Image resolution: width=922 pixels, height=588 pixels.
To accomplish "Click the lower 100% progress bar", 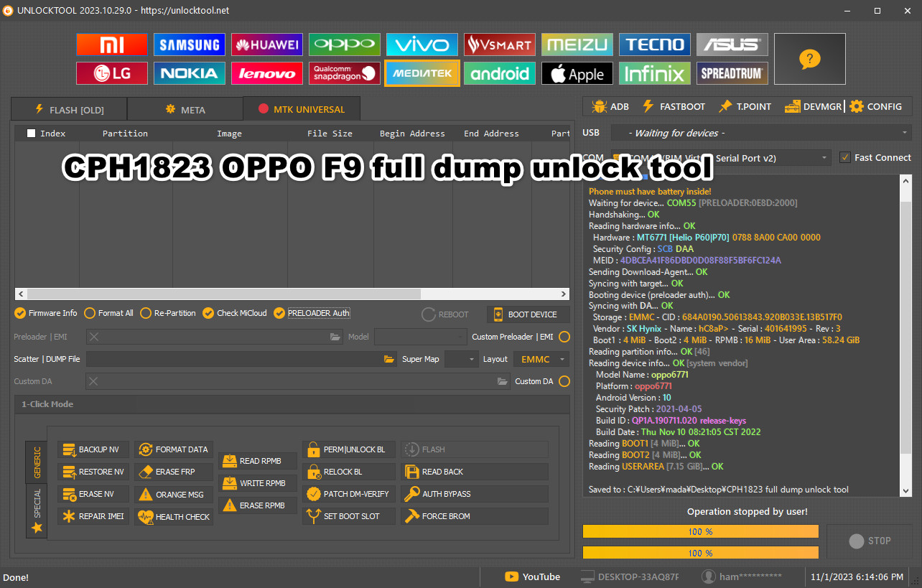I will (700, 553).
